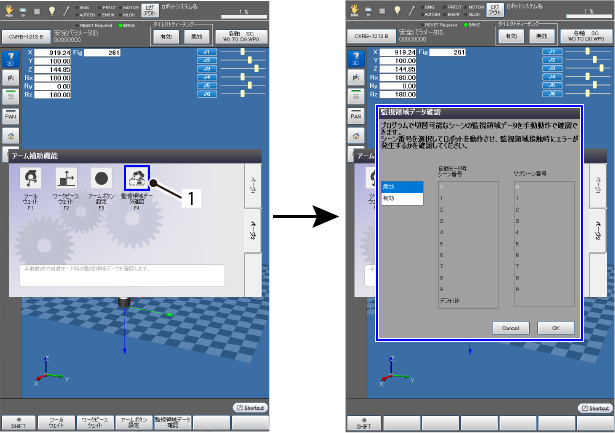Click the light bulb icon in left panel's top toolbar

pos(52,11)
